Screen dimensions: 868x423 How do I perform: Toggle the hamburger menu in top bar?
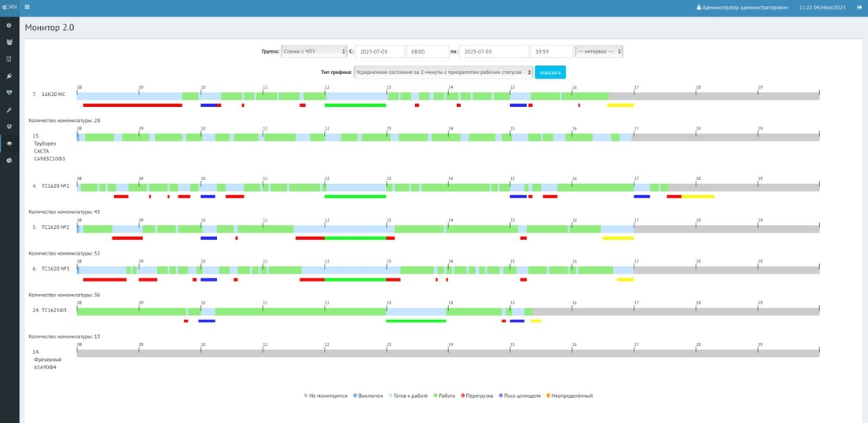pyautogui.click(x=27, y=7)
